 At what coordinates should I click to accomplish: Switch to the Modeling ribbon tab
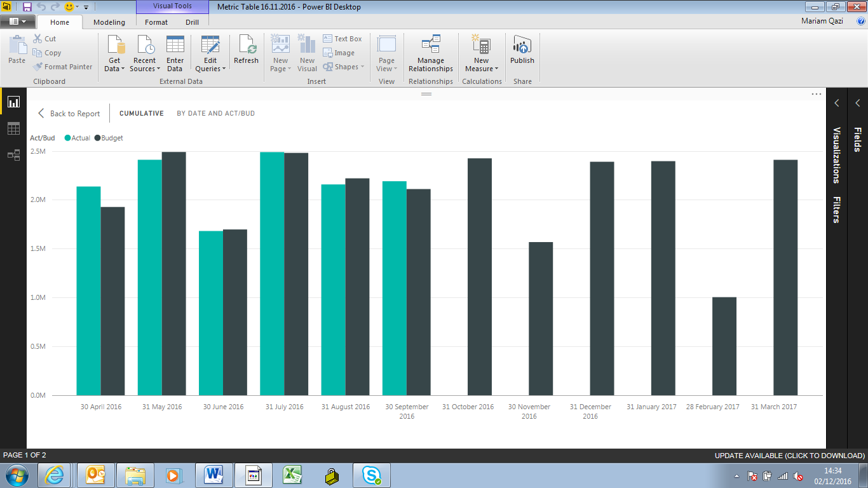point(109,22)
